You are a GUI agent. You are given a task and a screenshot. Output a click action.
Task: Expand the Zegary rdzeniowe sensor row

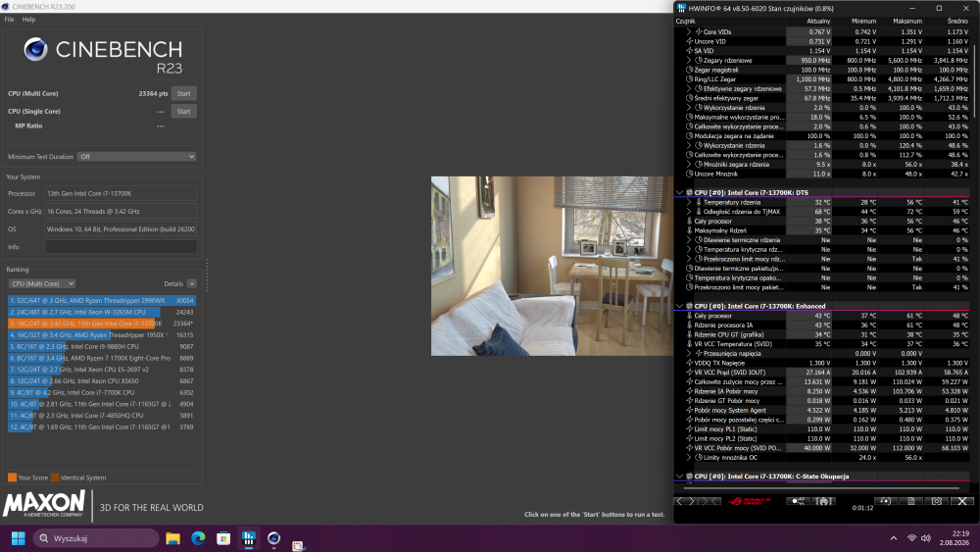(689, 61)
